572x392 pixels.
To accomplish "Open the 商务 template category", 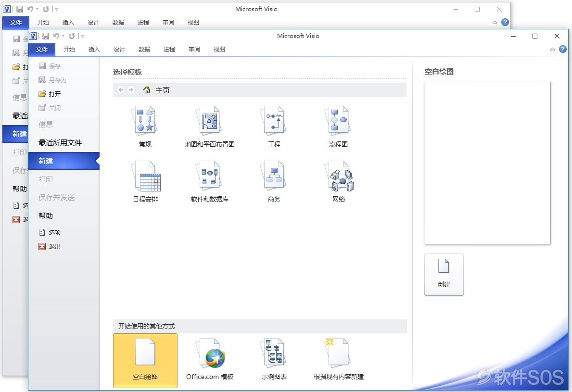I will pyautogui.click(x=274, y=181).
